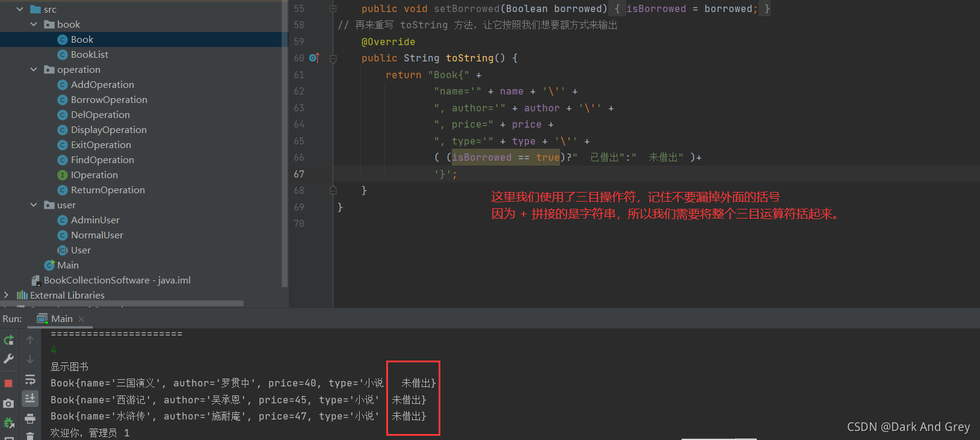Select ExitOperation in the tree
The image size is (980, 440).
point(101,145)
